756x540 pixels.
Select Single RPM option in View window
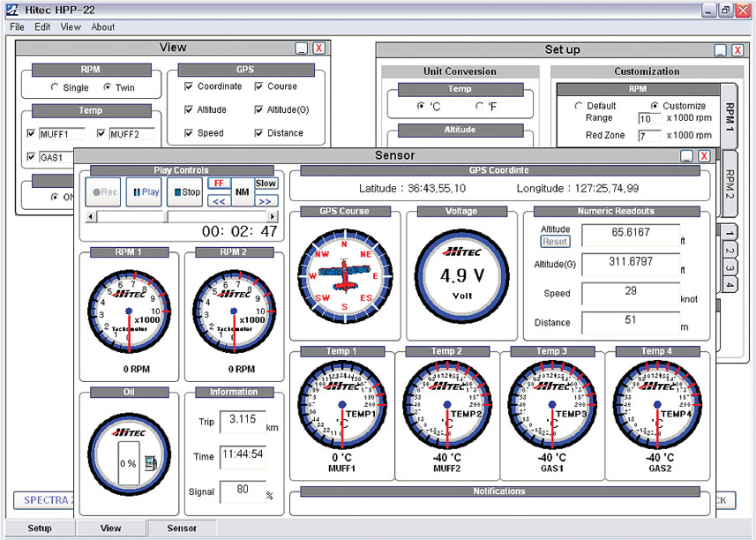tap(55, 87)
